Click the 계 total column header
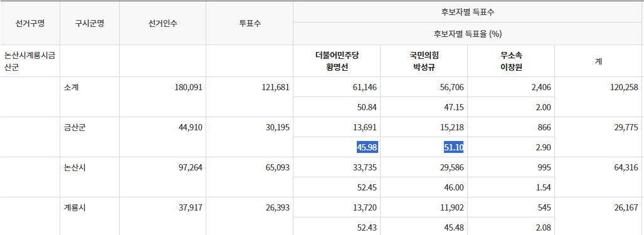Image resolution: width=644 pixels, height=235 pixels. click(598, 61)
